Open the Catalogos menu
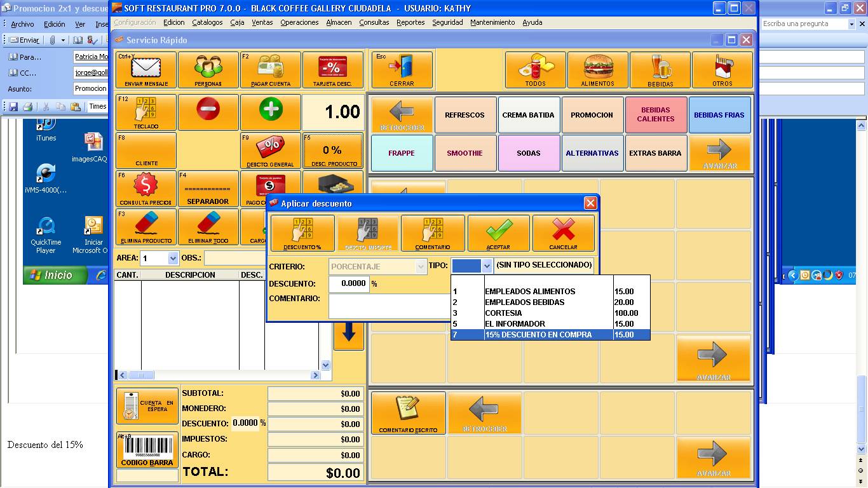This screenshot has height=488, width=868. click(207, 22)
